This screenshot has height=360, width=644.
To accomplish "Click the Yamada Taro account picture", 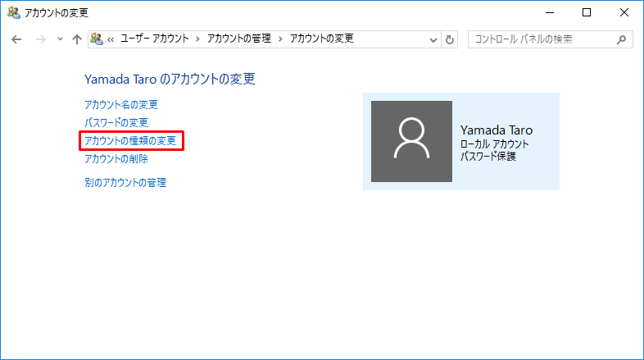I will [411, 141].
